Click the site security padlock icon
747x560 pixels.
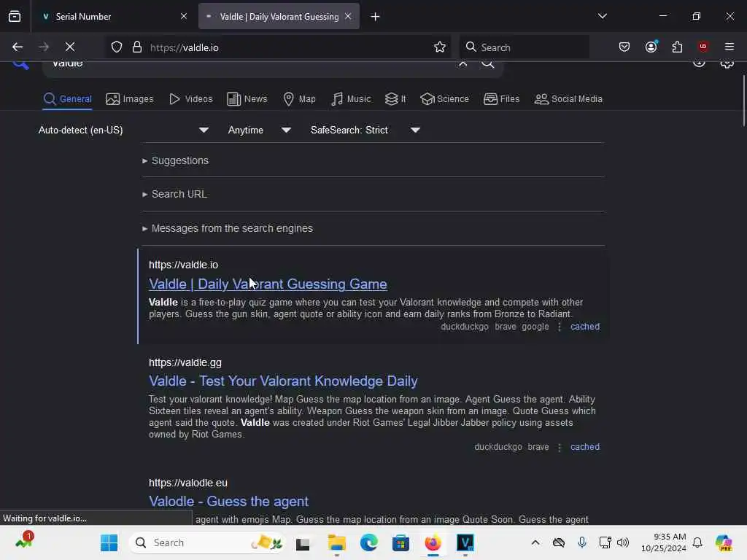click(137, 47)
